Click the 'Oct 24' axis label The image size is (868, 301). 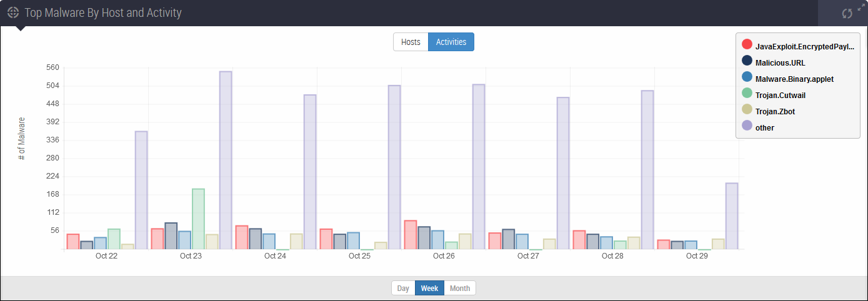click(275, 256)
